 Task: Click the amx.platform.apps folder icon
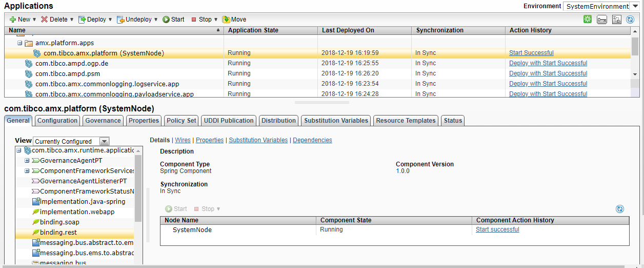(x=29, y=43)
